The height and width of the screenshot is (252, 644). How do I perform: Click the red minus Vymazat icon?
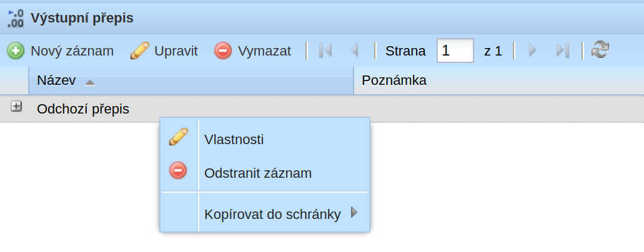223,51
